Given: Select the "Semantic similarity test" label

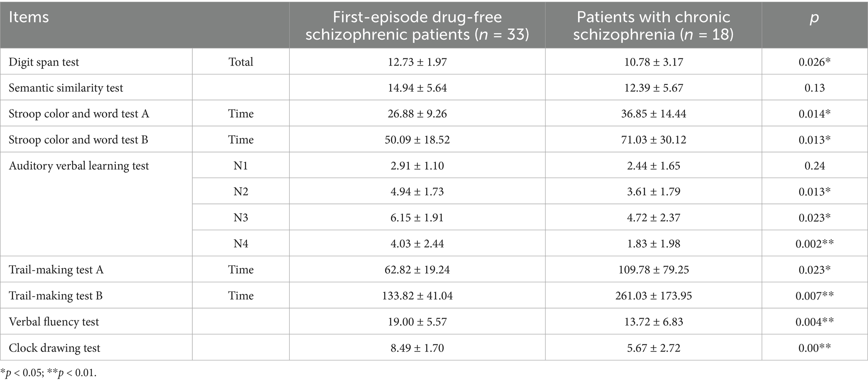Looking at the screenshot, I should pyautogui.click(x=66, y=88).
